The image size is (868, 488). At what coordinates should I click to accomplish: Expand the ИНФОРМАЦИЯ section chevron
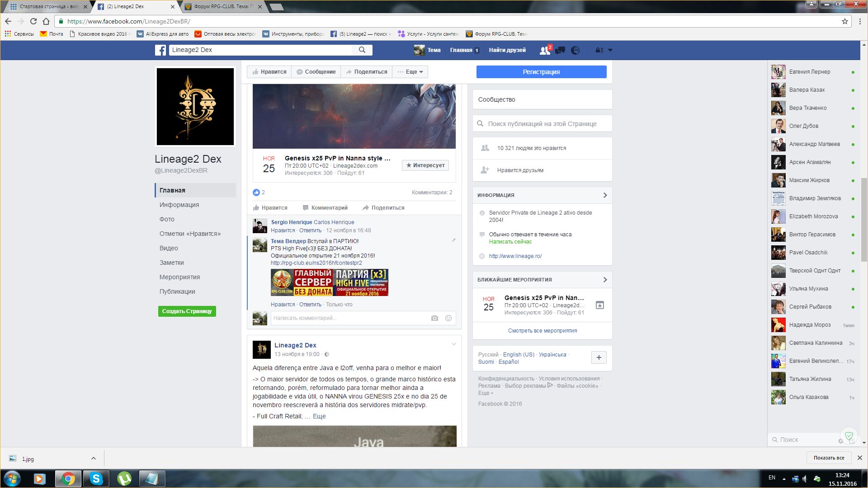pyautogui.click(x=605, y=195)
